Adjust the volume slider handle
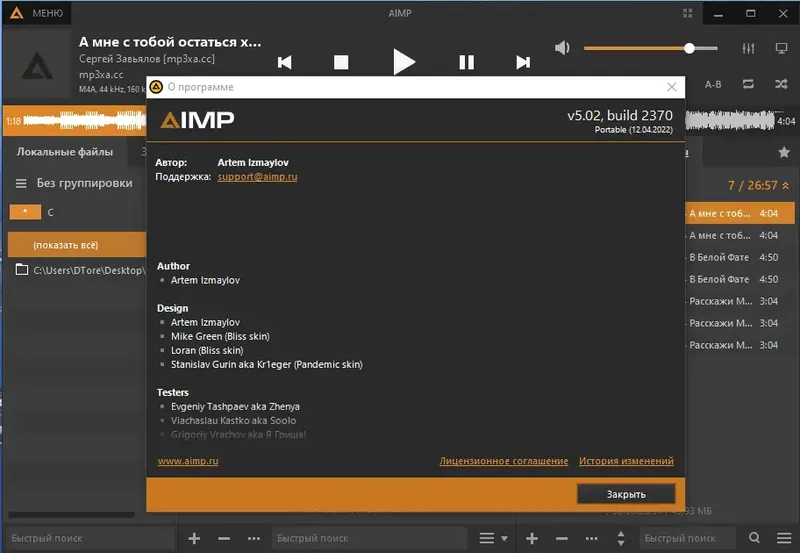Screen dimensions: 800x553 [x=689, y=48]
